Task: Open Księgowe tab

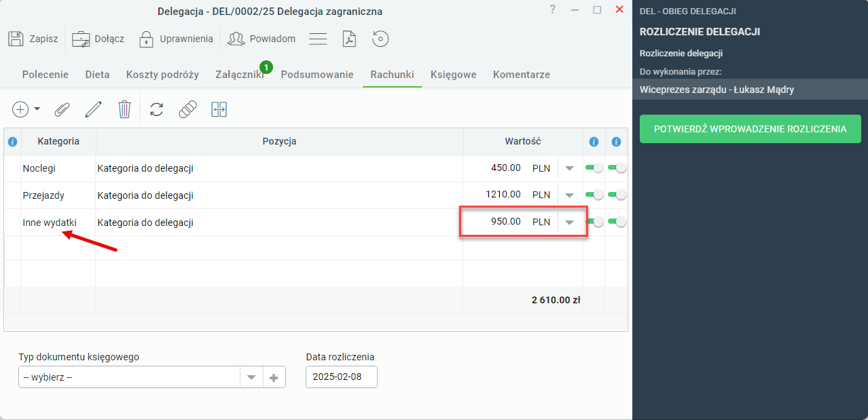Action: pyautogui.click(x=454, y=75)
